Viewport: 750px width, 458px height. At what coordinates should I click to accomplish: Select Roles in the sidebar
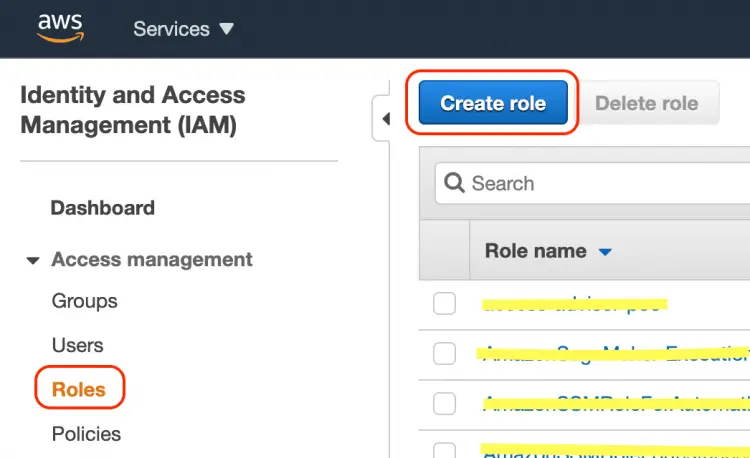tap(78, 390)
